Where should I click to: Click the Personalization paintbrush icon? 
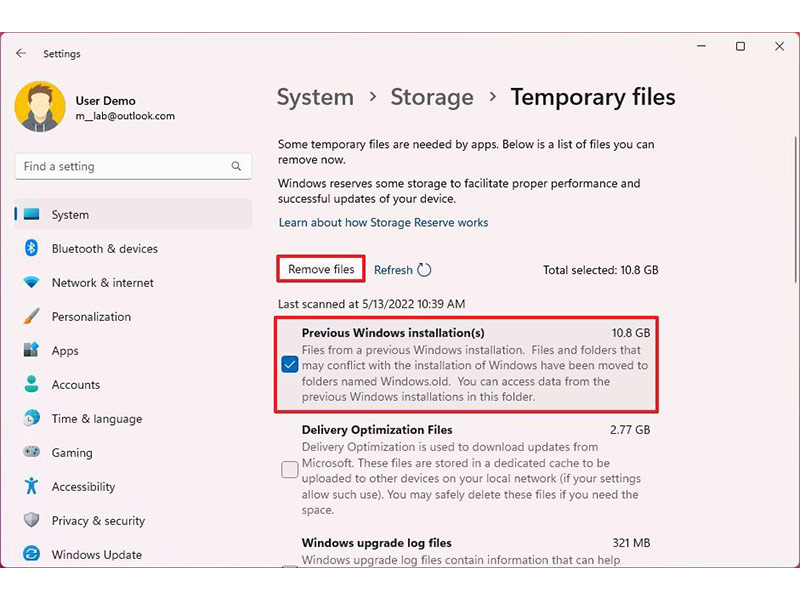(x=31, y=316)
